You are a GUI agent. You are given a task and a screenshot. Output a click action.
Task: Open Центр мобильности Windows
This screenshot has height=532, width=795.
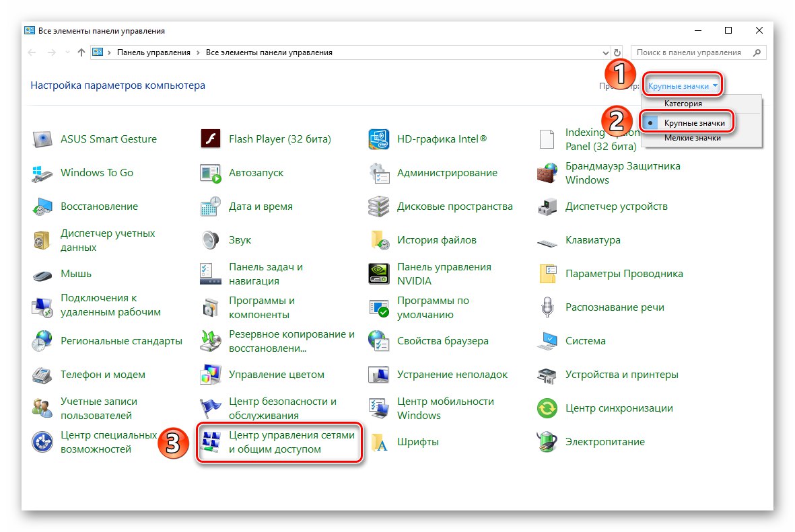[445, 408]
